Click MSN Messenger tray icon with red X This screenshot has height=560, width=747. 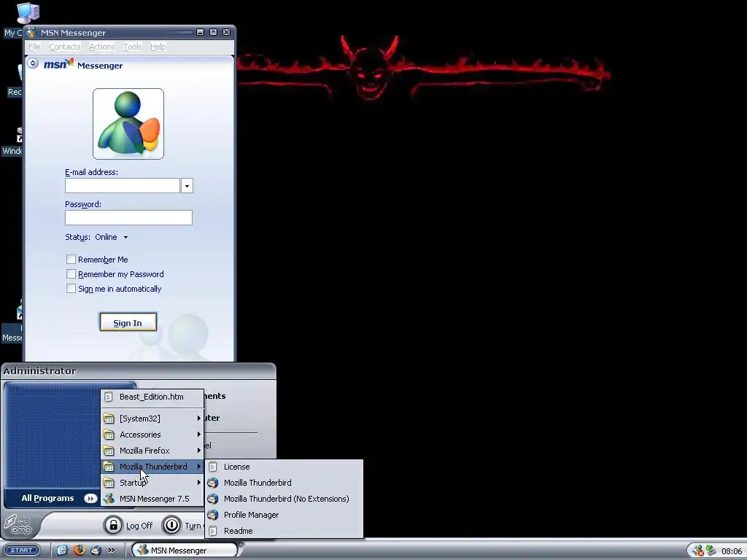pos(698,551)
